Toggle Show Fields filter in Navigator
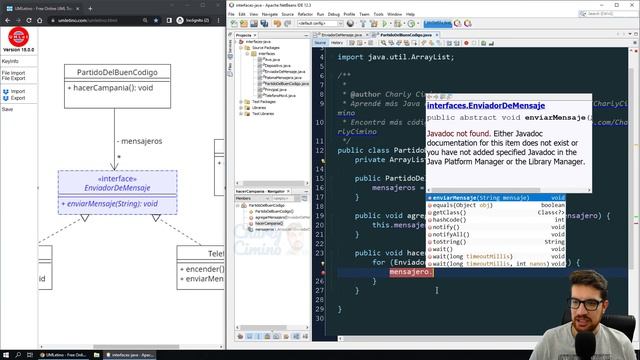This screenshot has width=640, height=360. tap(249, 336)
